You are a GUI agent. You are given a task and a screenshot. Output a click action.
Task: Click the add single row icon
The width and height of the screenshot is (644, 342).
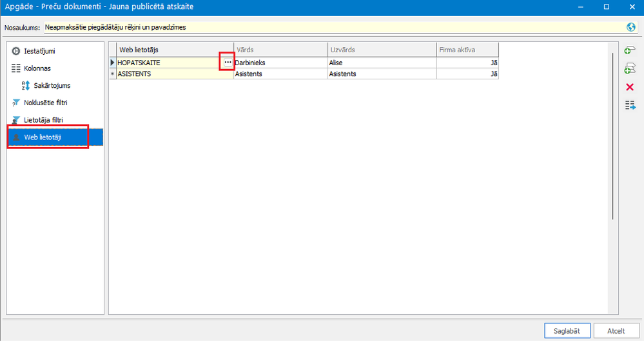(x=630, y=50)
